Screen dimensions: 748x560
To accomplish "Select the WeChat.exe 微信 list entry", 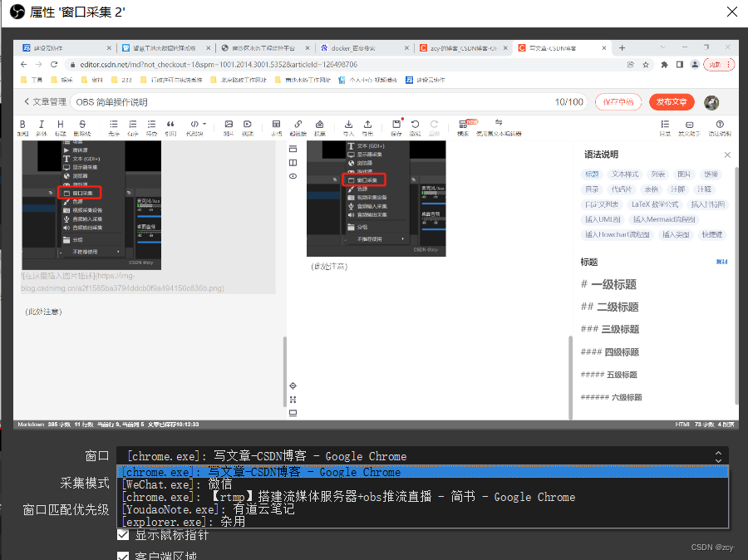I will [422, 484].
